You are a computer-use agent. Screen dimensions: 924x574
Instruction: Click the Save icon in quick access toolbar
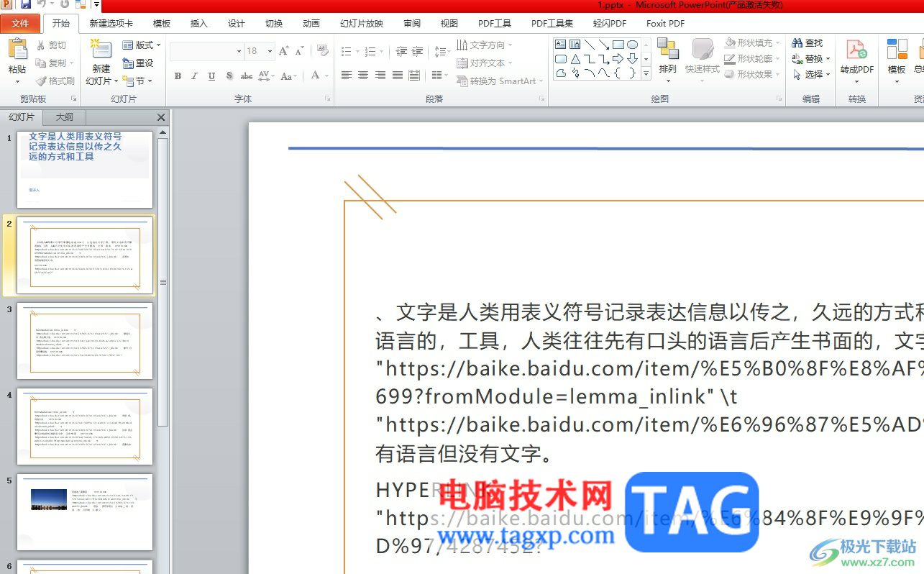(x=26, y=4)
